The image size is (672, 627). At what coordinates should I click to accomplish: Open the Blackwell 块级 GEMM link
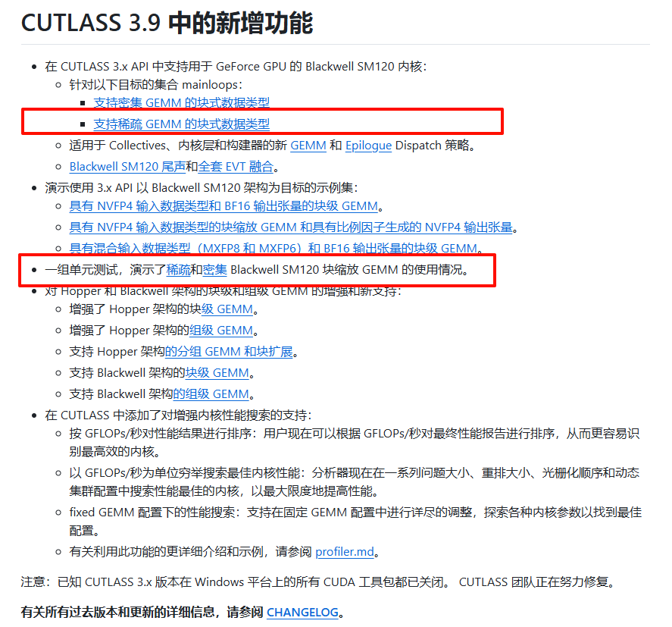(217, 373)
